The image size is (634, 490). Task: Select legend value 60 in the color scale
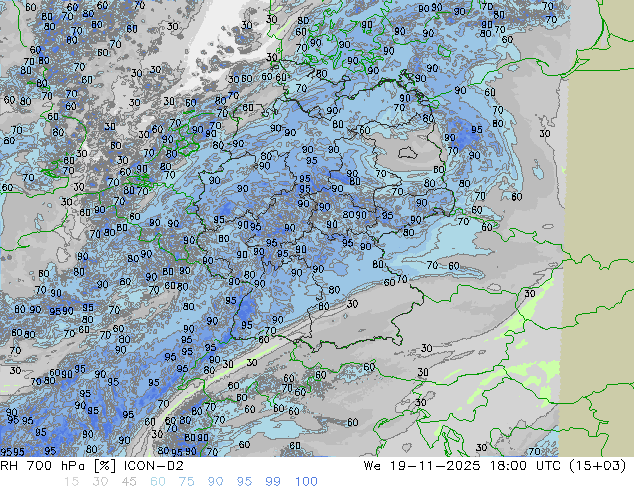(158, 482)
